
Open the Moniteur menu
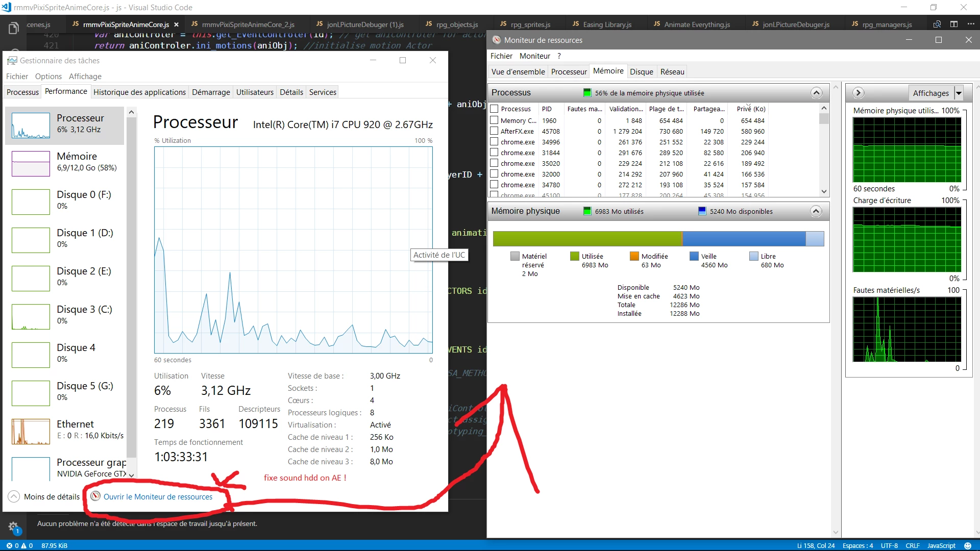[534, 56]
